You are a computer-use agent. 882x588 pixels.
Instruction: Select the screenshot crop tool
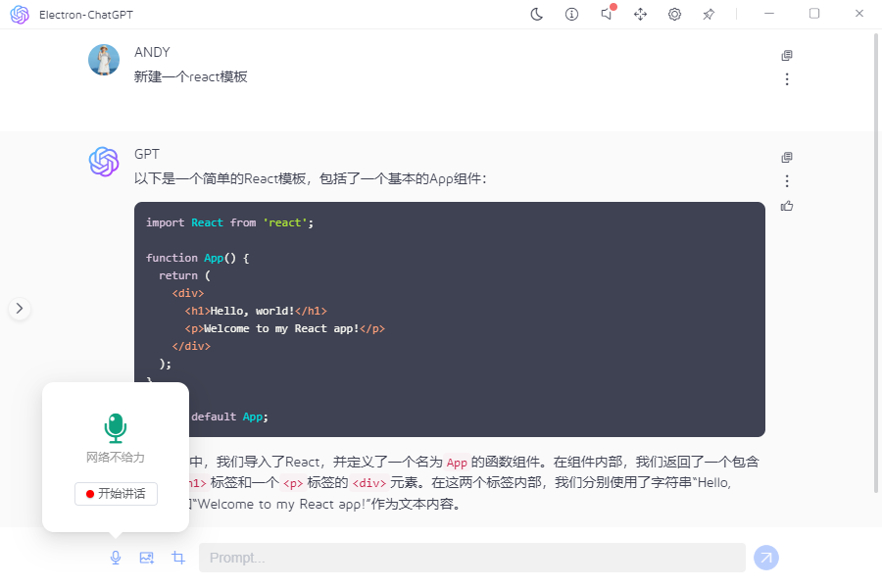pyautogui.click(x=178, y=558)
